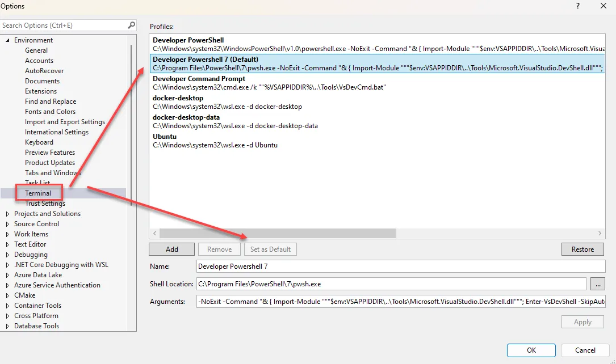
Task: Expand the Projects and Solutions node
Action: coord(7,213)
